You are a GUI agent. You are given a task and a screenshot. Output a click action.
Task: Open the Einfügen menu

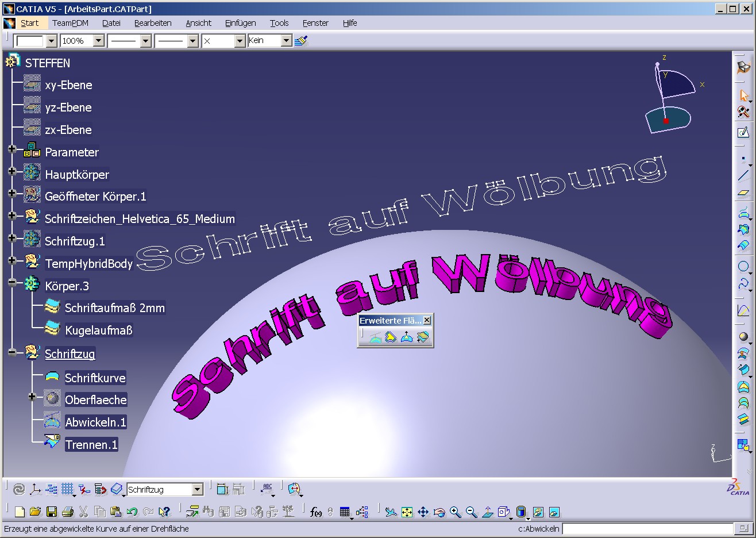click(240, 23)
